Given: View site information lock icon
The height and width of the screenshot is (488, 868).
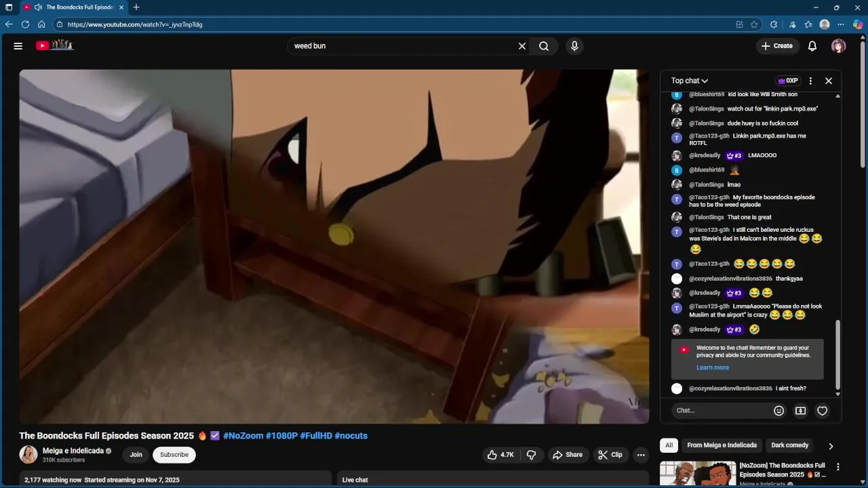Looking at the screenshot, I should [60, 24].
